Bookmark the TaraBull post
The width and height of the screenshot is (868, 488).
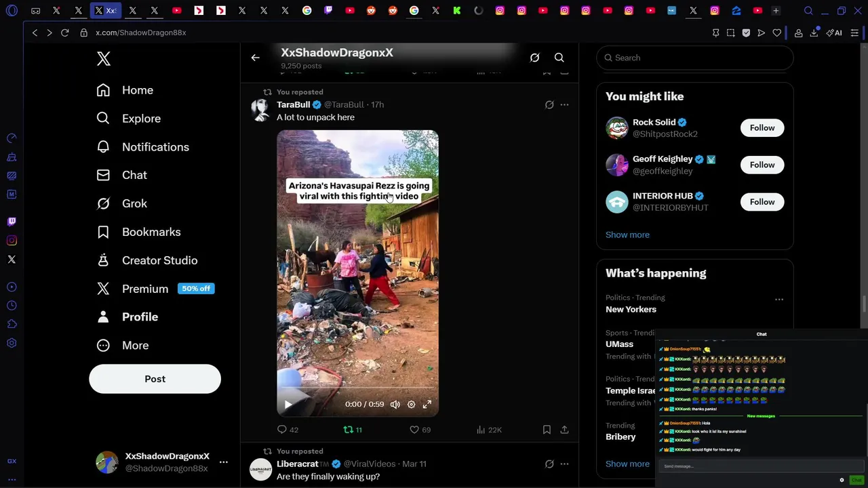pos(547,430)
